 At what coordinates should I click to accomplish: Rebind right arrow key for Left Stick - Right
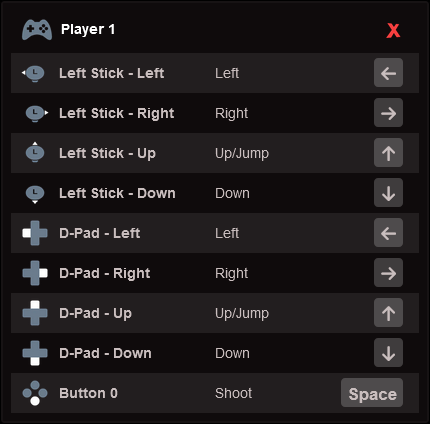pos(388,113)
